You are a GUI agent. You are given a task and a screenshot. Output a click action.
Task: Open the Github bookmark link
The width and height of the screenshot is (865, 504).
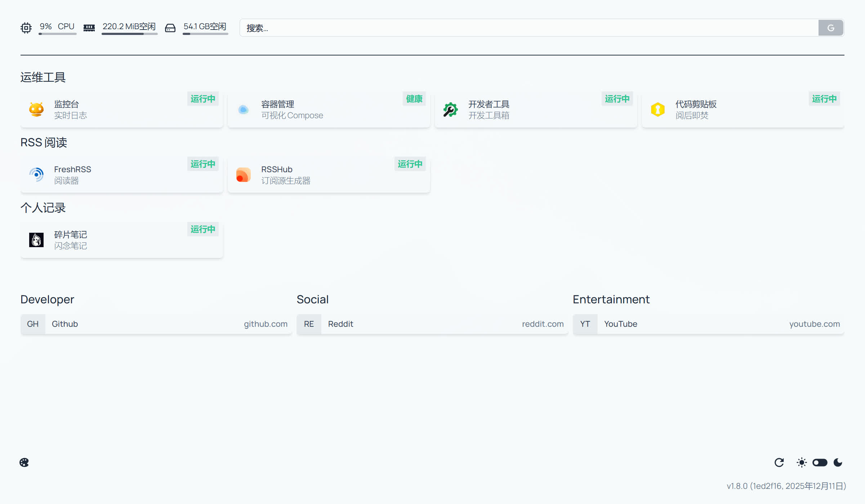156,324
